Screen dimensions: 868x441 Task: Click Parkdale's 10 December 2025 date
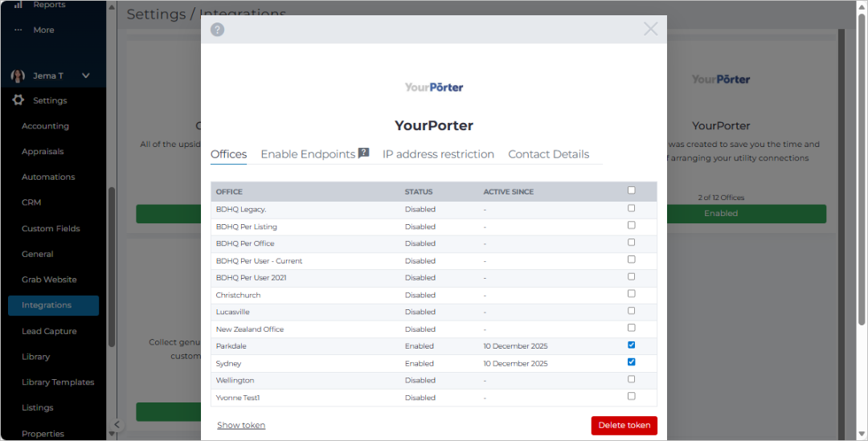pyautogui.click(x=515, y=346)
